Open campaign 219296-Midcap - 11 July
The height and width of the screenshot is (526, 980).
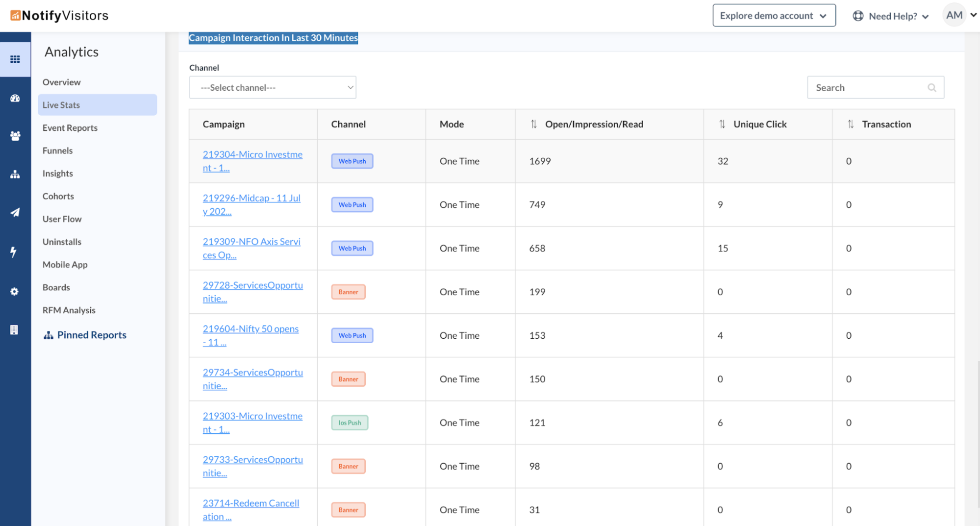[x=251, y=205]
